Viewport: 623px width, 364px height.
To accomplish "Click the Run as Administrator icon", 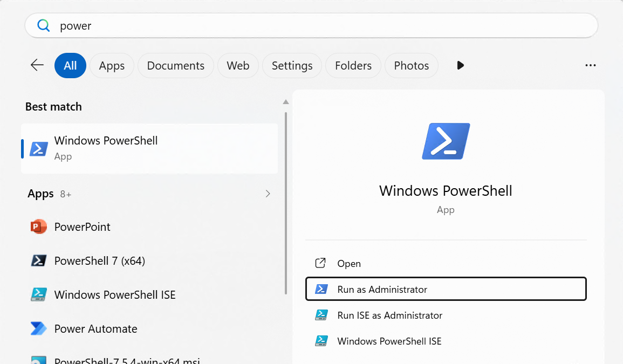I will pos(321,289).
